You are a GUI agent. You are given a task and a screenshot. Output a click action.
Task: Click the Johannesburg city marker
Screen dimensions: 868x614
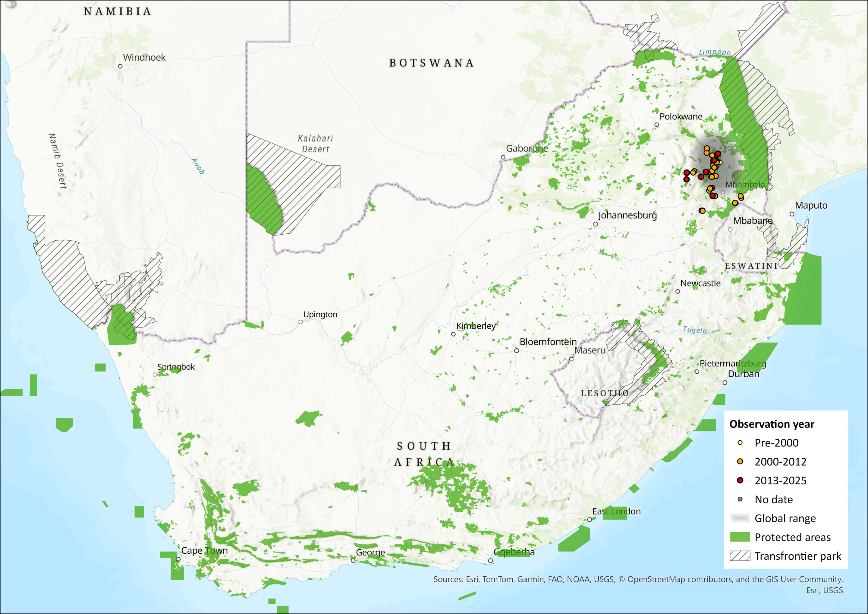596,224
